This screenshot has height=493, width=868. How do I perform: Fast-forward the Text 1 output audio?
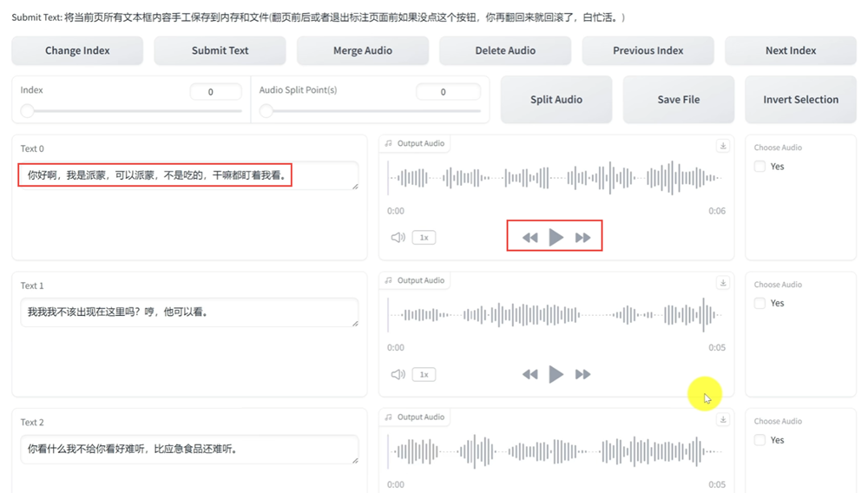[582, 374]
